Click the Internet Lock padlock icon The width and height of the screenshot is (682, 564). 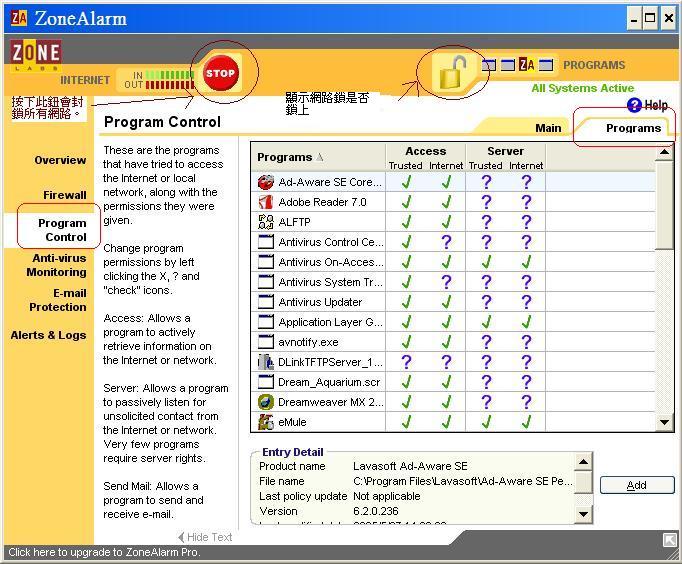point(453,73)
